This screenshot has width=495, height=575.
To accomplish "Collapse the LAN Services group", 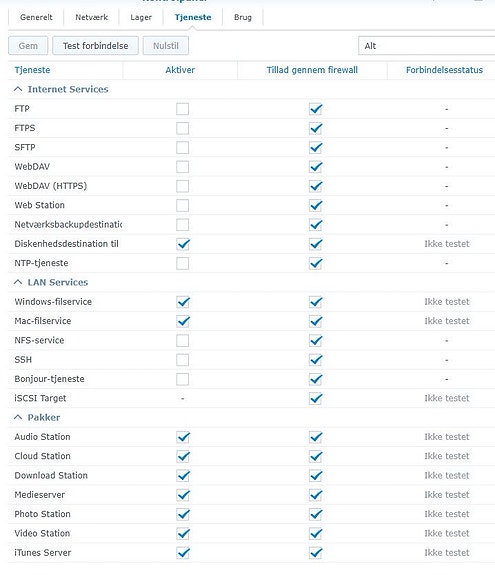I will click(x=18, y=282).
